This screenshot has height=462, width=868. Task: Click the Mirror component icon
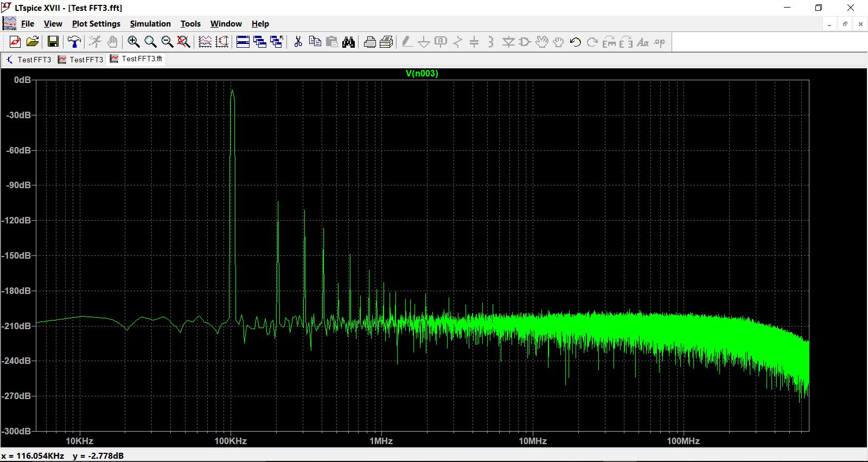626,42
